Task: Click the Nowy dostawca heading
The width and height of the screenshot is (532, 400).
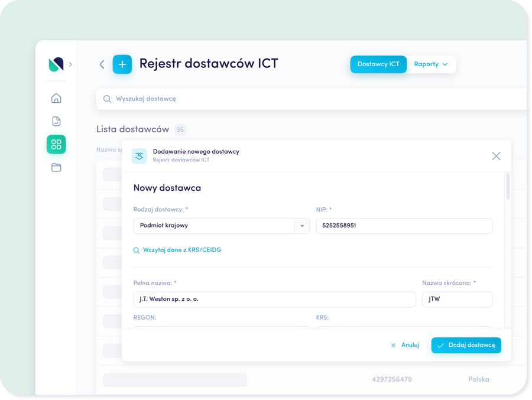Action: tap(167, 188)
